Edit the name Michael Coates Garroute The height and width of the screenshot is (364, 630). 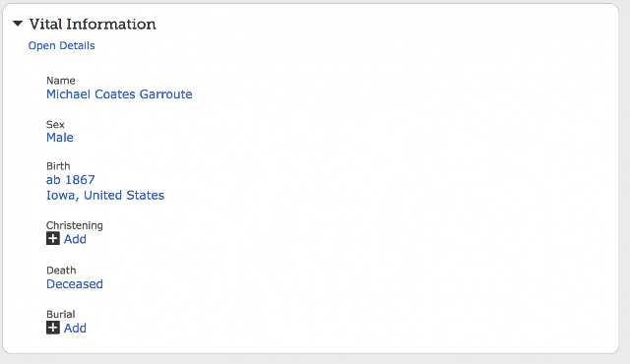coord(119,94)
